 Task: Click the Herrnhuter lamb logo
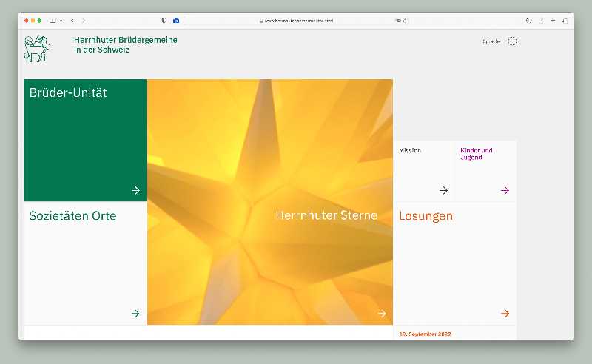click(37, 48)
